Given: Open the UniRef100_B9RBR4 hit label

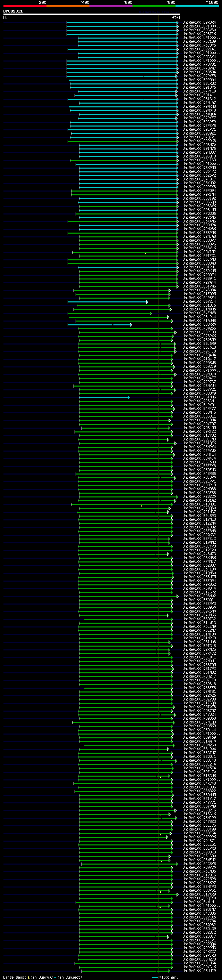Looking at the screenshot, I should click(x=199, y=23).
